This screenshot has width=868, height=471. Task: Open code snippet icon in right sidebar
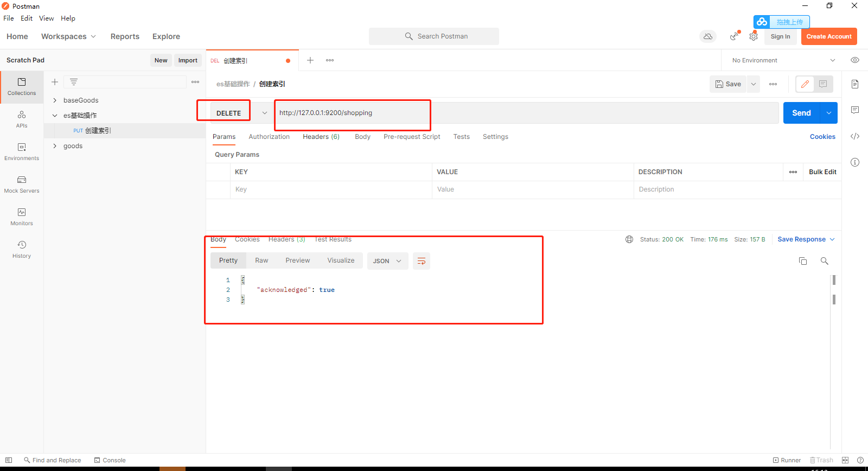pos(855,136)
